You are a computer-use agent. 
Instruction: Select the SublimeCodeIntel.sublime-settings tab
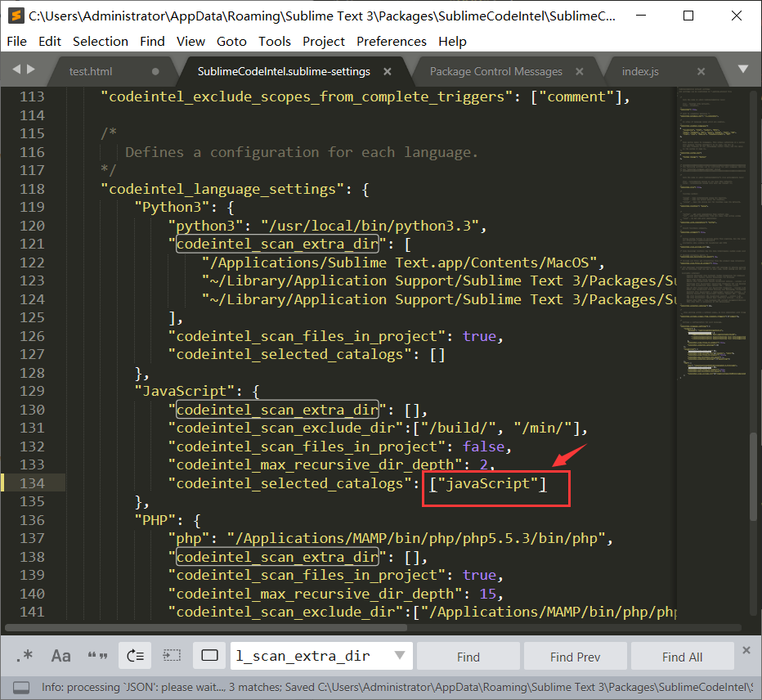point(284,71)
